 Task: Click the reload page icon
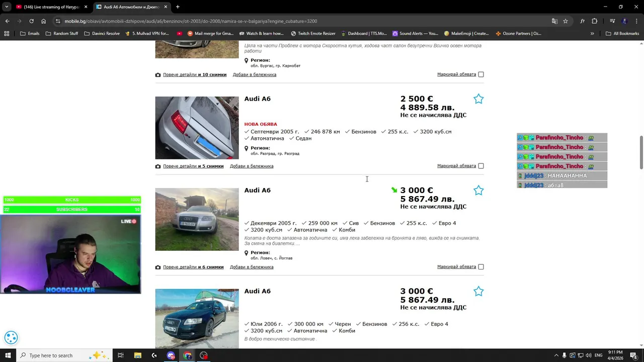[x=31, y=21]
